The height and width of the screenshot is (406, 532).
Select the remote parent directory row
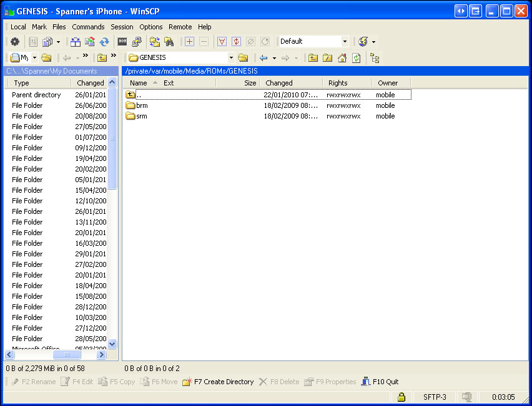pos(268,95)
